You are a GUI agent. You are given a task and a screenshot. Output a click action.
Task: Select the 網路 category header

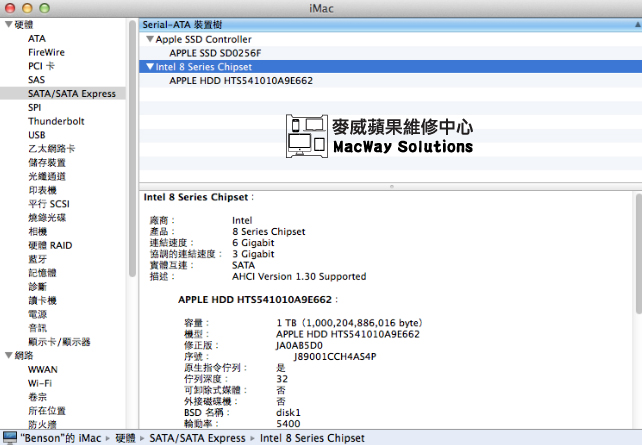(x=24, y=355)
